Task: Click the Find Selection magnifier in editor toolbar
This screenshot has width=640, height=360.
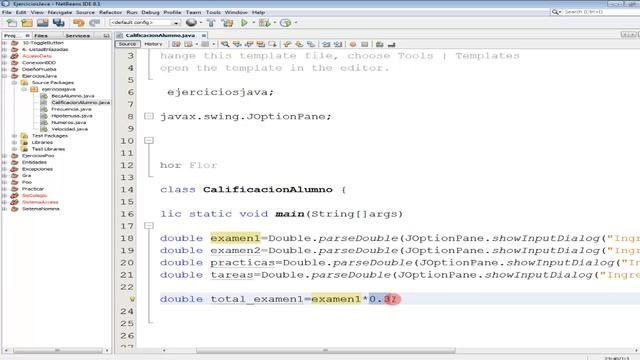Action: pos(225,44)
